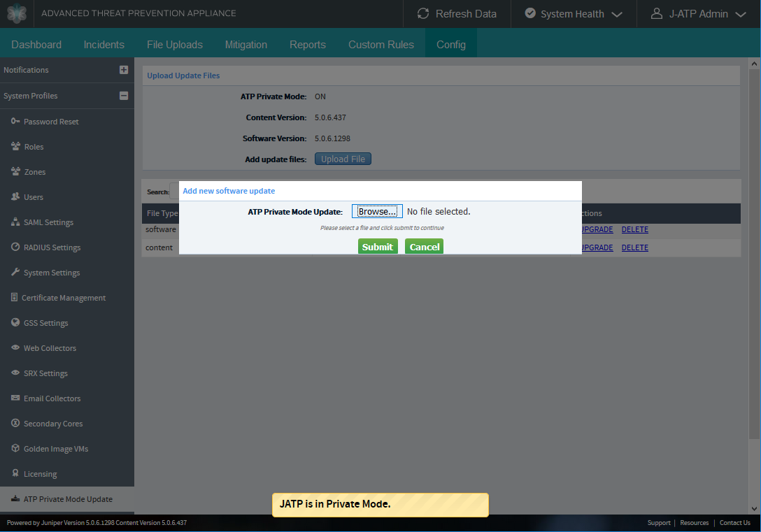Click the Refresh Data label
This screenshot has width=761, height=532.
click(466, 14)
